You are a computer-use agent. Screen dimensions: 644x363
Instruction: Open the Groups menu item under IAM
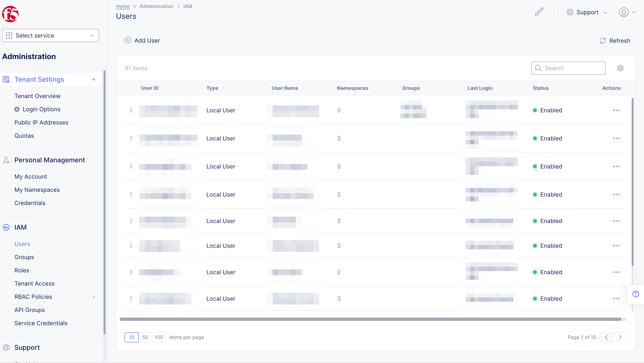pos(24,257)
